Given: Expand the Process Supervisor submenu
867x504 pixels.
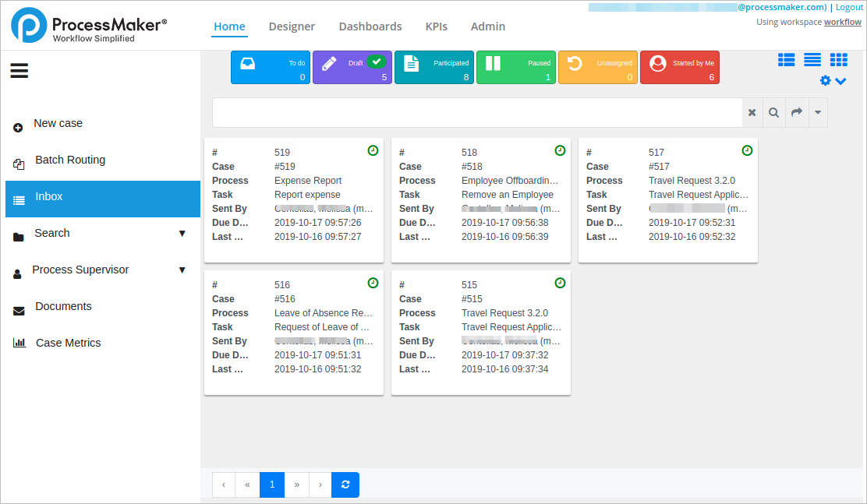Looking at the screenshot, I should point(182,270).
